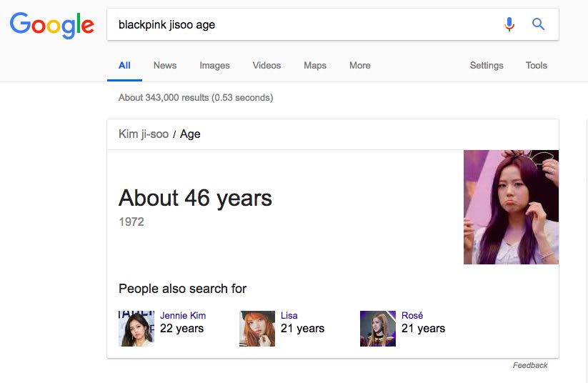Open the search Tools

click(537, 65)
